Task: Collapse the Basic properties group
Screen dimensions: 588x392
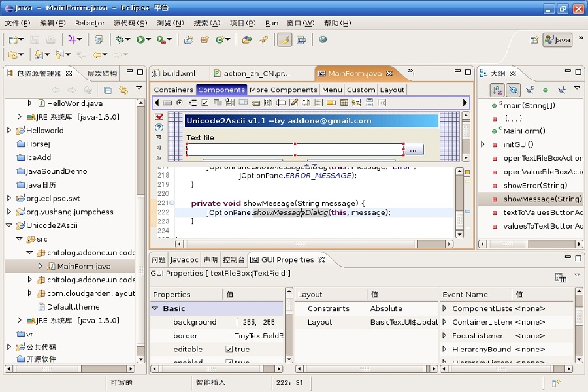Action: click(x=155, y=308)
